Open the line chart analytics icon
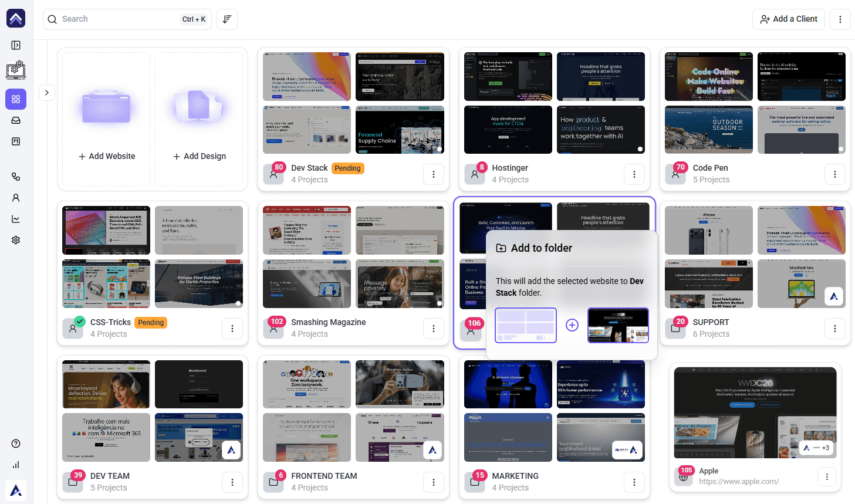 [x=16, y=219]
